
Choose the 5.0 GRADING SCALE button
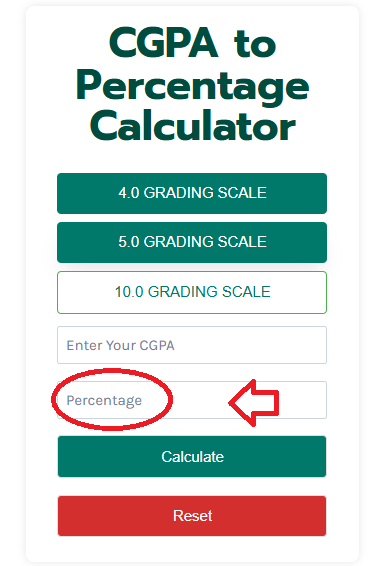(192, 242)
